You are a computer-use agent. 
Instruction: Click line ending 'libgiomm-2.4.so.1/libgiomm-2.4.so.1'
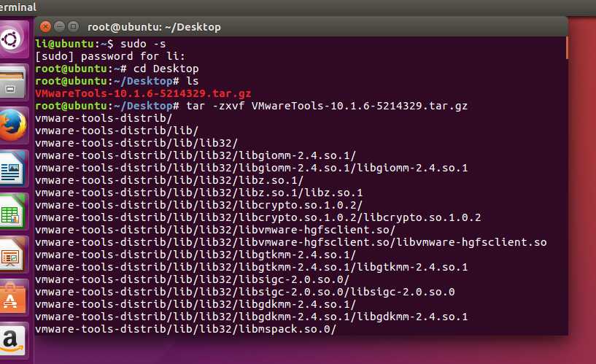(x=251, y=168)
